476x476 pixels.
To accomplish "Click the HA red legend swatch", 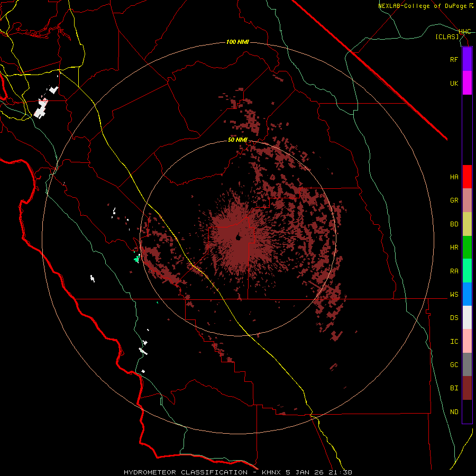I will (x=467, y=177).
